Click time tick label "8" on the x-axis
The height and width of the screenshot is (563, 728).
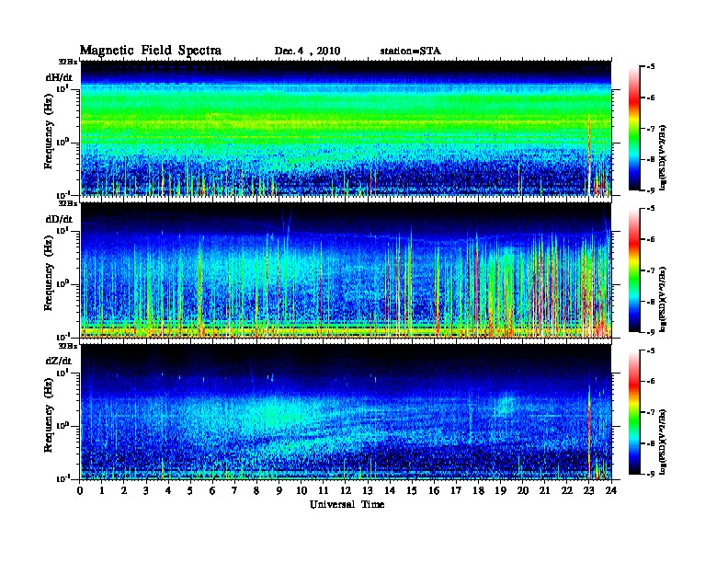tap(256, 490)
